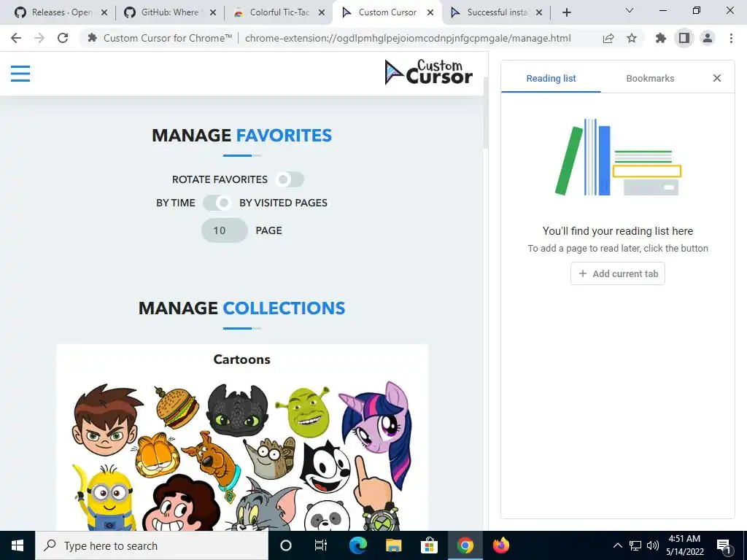This screenshot has width=747, height=560.
Task: Click the page count field showing 10
Action: [225, 230]
